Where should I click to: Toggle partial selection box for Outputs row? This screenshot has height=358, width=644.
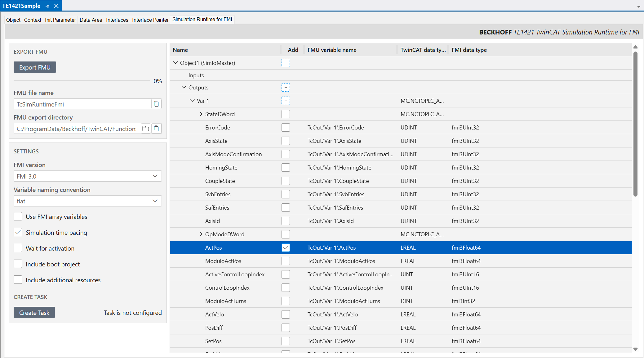286,88
